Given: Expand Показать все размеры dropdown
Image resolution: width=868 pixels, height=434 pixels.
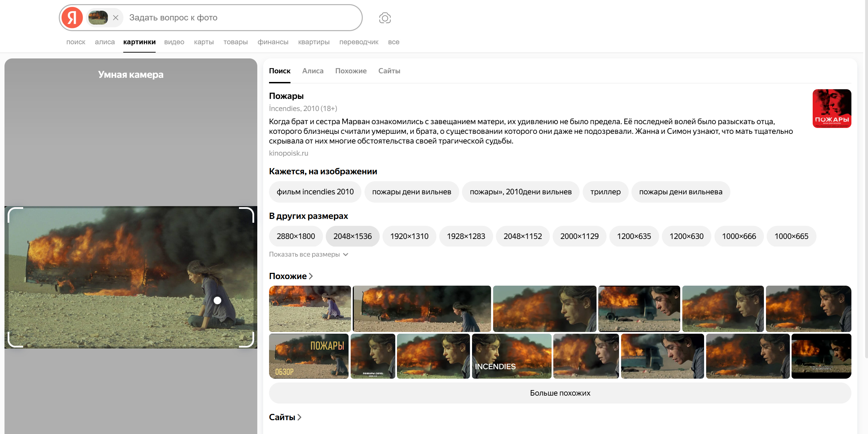Looking at the screenshot, I should click(308, 255).
